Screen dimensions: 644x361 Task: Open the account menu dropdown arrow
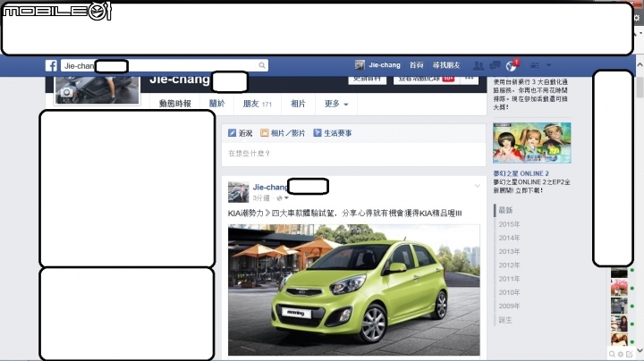click(548, 65)
